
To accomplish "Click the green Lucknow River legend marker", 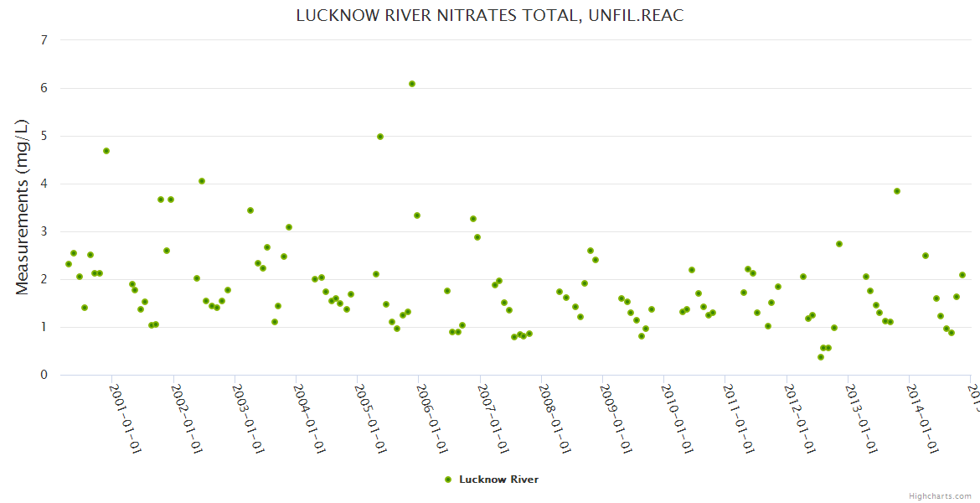I will coord(448,480).
